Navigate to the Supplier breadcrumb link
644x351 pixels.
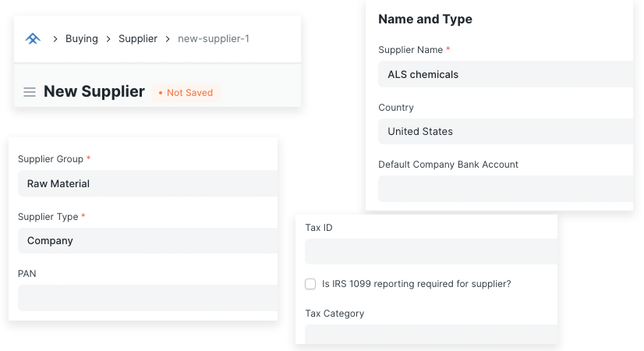pyautogui.click(x=138, y=39)
